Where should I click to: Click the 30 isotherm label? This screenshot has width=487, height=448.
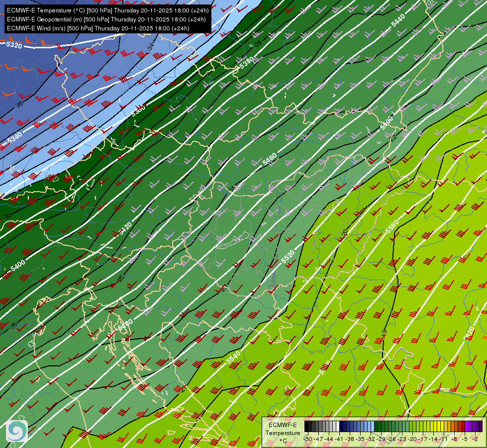coord(7,216)
